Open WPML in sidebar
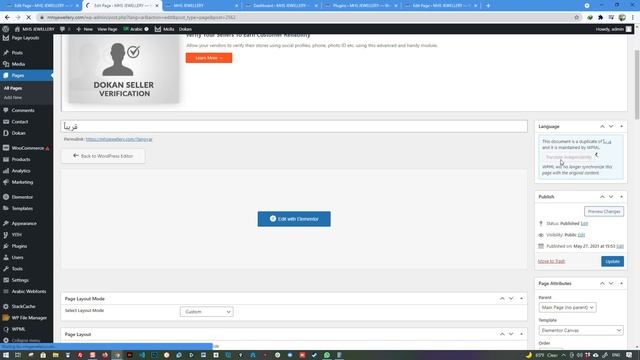The width and height of the screenshot is (640, 360). [18, 329]
